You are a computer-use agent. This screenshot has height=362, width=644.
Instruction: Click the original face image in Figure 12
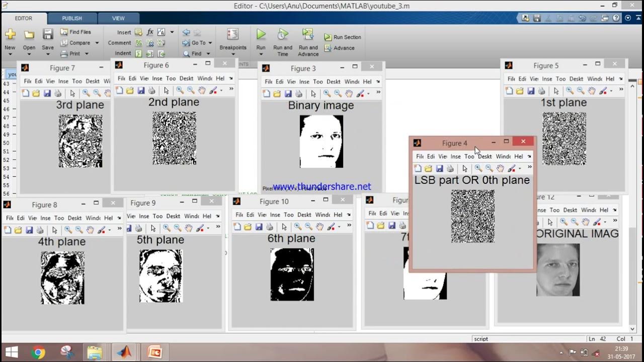pos(558,270)
